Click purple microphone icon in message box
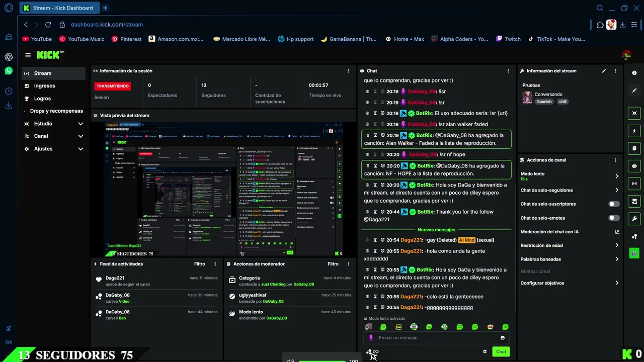Image resolution: width=644 pixels, height=362 pixels. point(371,337)
